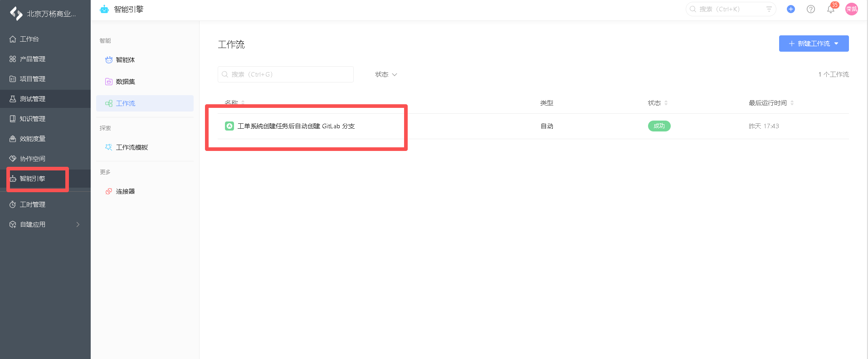Click the 工作流模板 icon

click(109, 147)
